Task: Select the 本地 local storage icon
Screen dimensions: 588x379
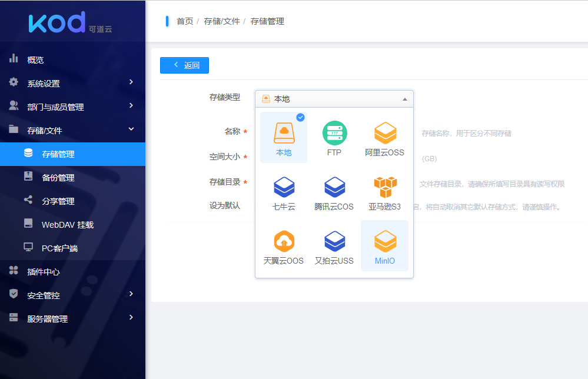Action: [x=284, y=133]
